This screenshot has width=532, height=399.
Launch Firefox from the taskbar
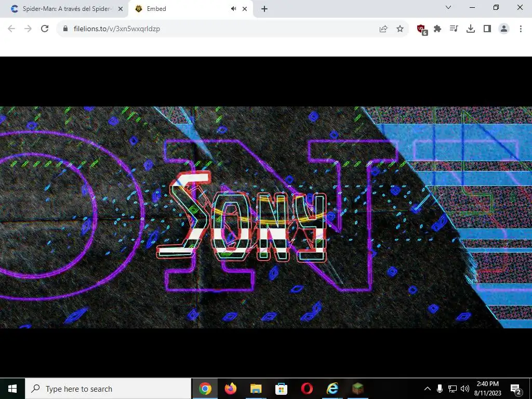[x=230, y=389]
